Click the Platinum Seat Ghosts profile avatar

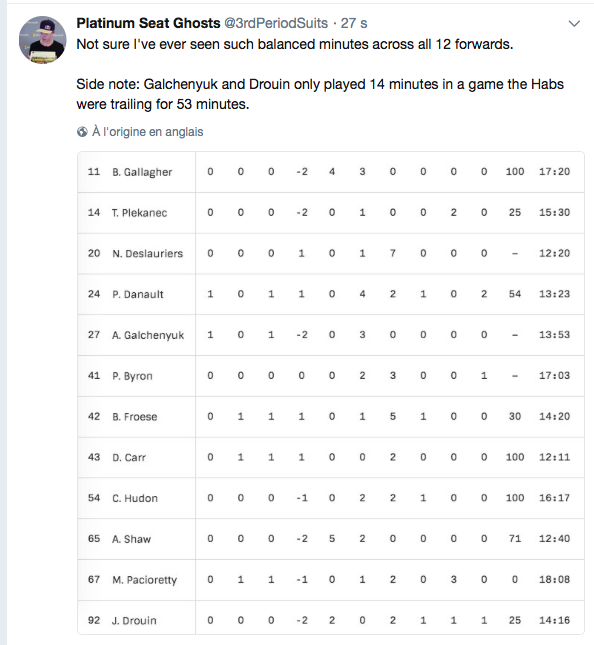(x=42, y=40)
